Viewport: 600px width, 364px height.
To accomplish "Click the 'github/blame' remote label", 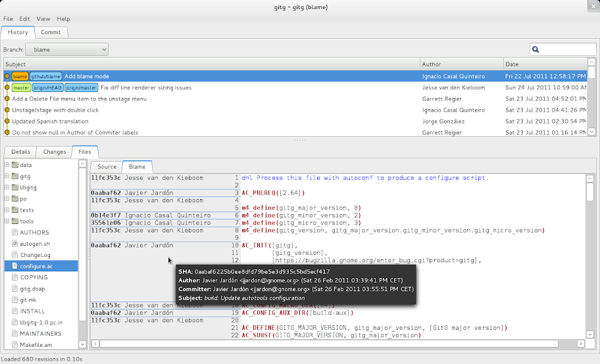I will click(x=46, y=76).
